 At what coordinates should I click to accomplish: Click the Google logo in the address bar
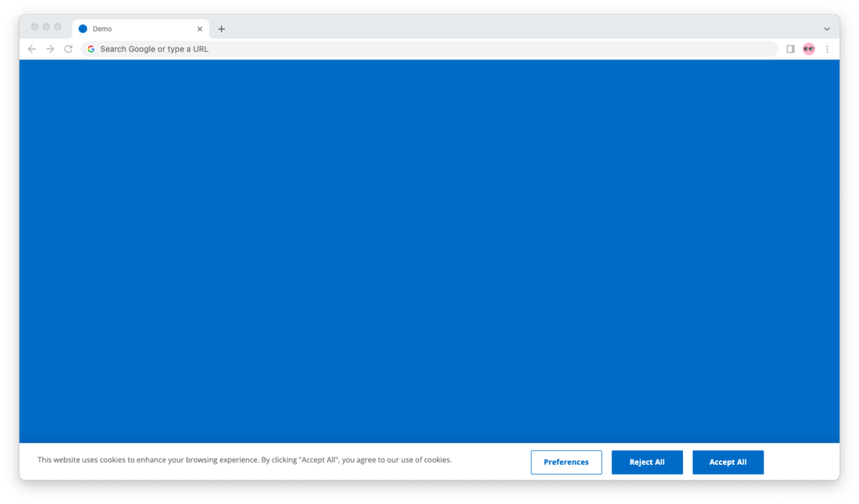pyautogui.click(x=91, y=49)
